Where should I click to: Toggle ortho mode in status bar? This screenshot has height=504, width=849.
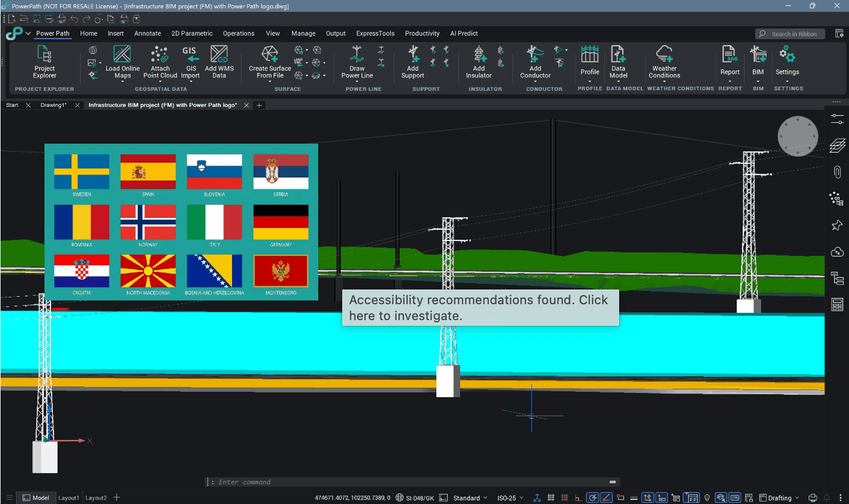(x=578, y=498)
